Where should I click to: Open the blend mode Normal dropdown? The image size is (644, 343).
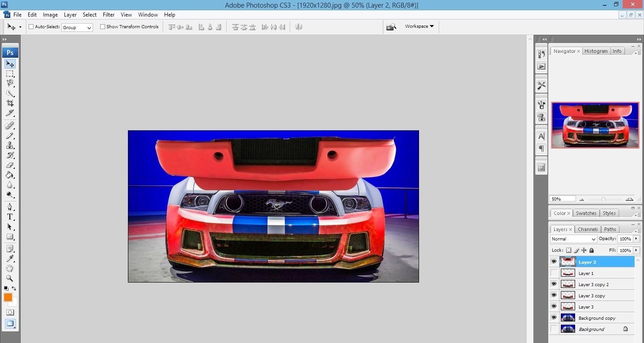coord(574,239)
